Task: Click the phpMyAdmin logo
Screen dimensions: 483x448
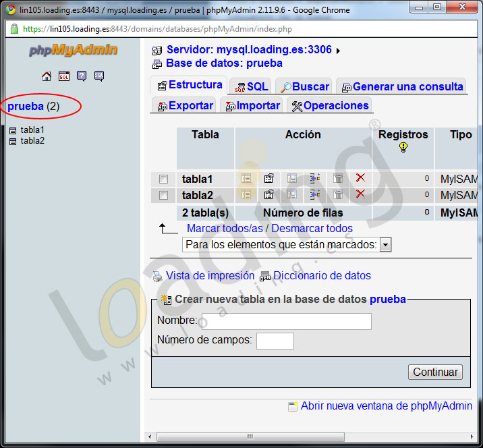Action: coord(74,50)
